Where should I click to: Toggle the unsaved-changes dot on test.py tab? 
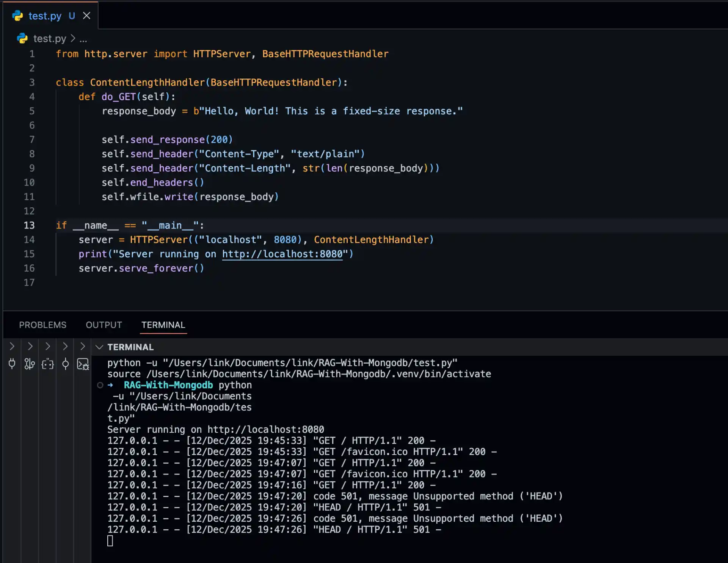(72, 16)
